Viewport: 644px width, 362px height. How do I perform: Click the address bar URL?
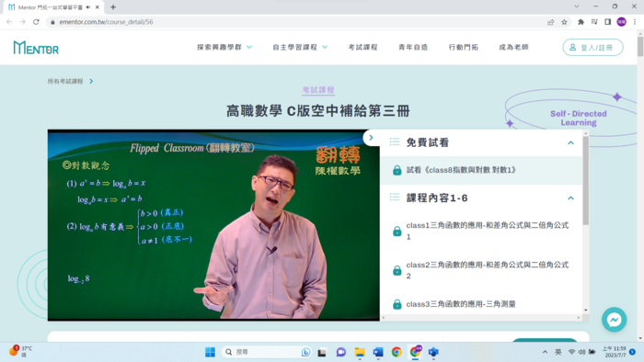click(x=106, y=22)
